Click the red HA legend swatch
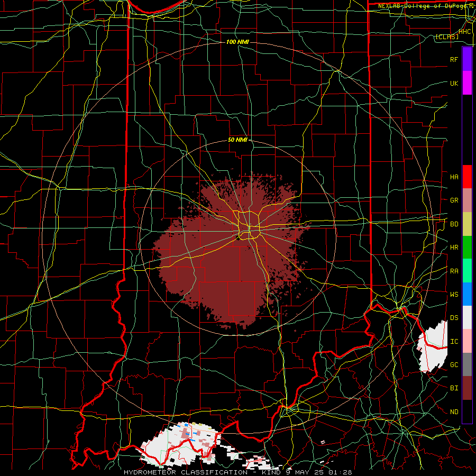Viewport: 476px width, 476px height. pos(467,177)
